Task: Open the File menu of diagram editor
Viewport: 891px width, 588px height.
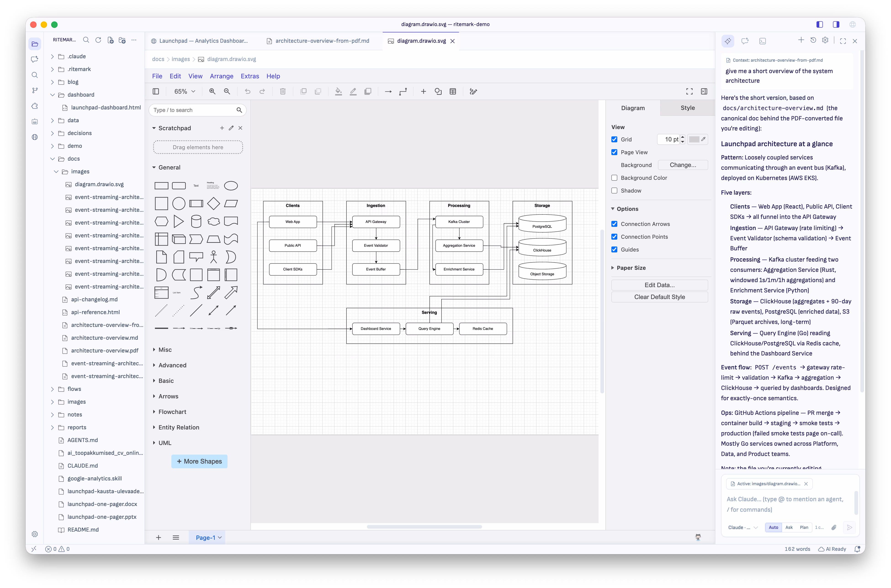Action: pos(157,76)
